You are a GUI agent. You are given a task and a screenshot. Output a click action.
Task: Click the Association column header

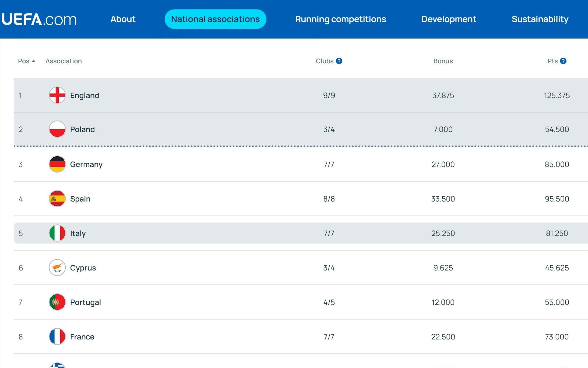(64, 61)
